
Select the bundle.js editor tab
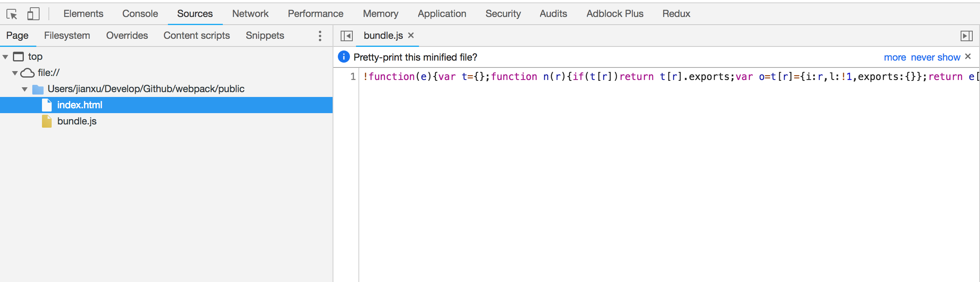tap(383, 36)
